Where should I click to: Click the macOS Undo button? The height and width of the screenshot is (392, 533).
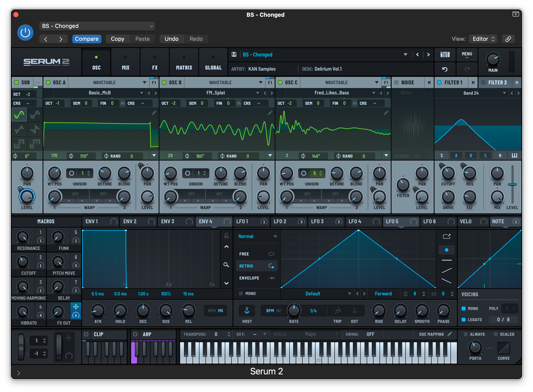point(172,39)
